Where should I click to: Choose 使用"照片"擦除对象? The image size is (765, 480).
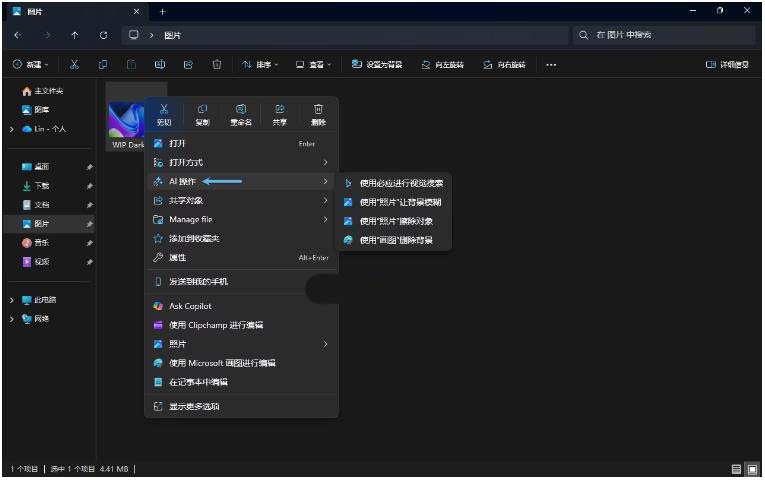point(395,221)
